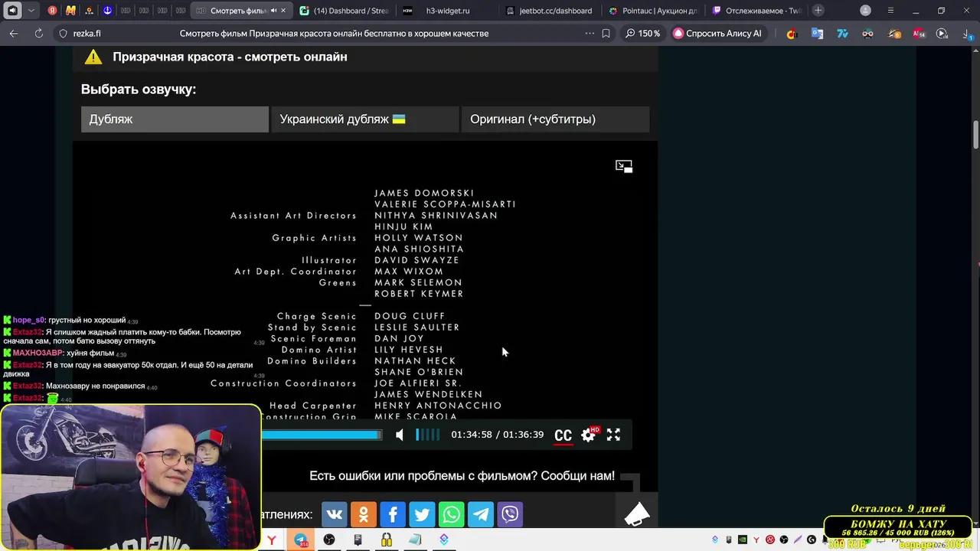Bookmark this page in the browser
This screenshot has height=551, width=980.
pyautogui.click(x=606, y=33)
